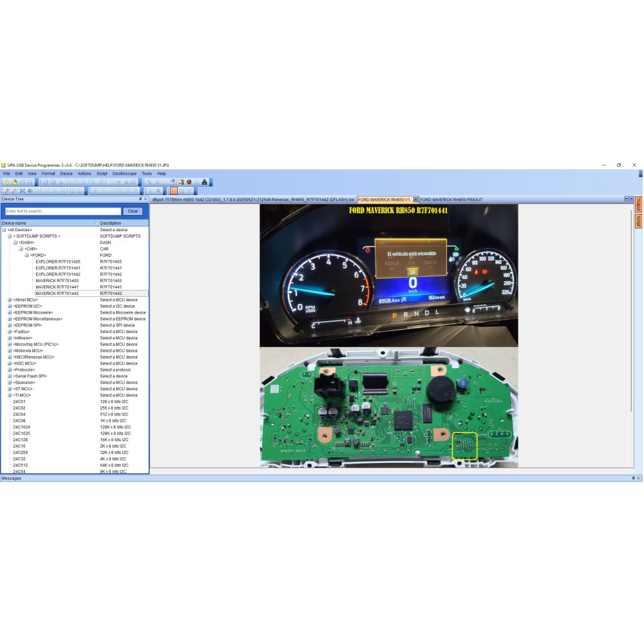Sort by the Device name column header
Screen dimensions: 644x644
(x=48, y=223)
